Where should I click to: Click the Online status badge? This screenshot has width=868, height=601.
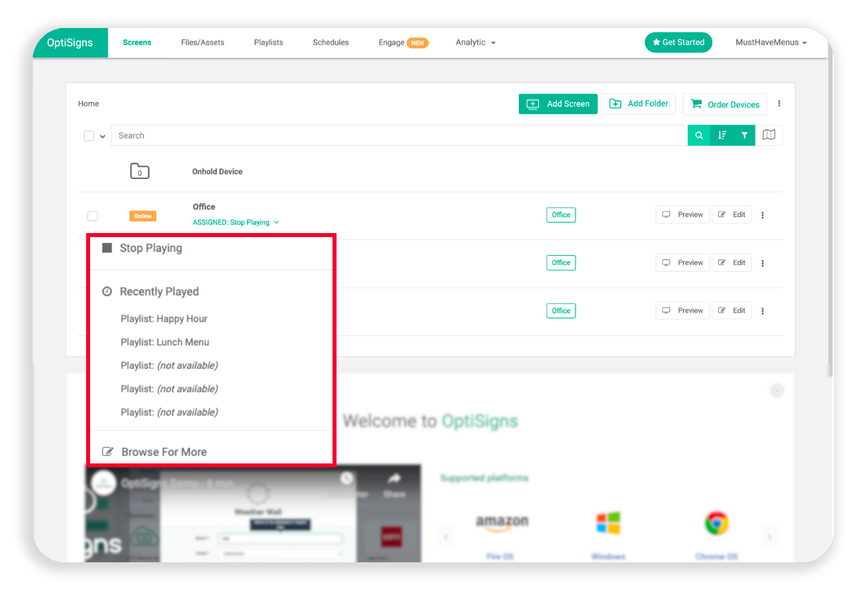coord(143,216)
